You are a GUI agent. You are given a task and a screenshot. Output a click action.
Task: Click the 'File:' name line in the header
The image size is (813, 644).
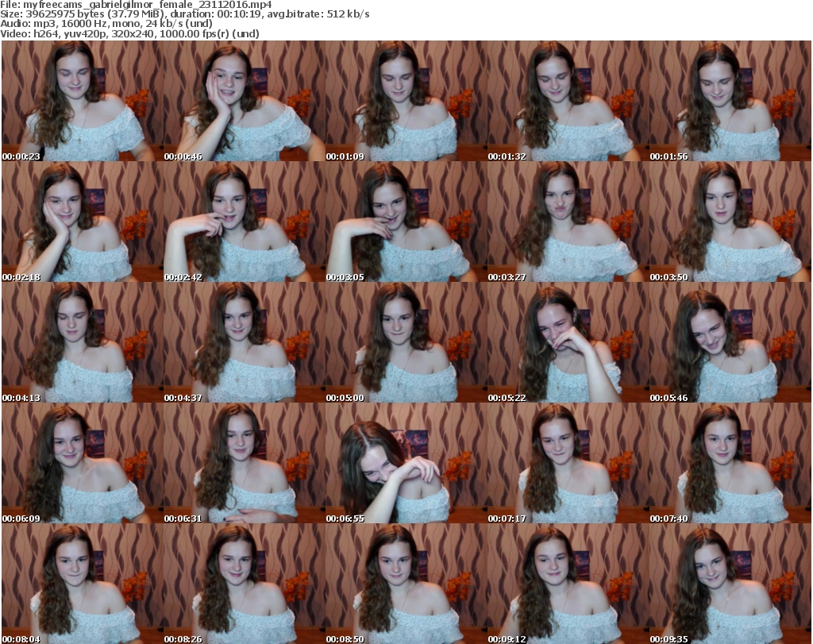(x=136, y=5)
